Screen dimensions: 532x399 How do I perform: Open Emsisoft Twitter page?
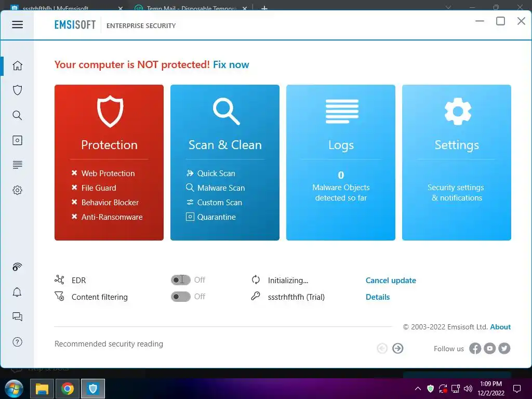[504, 349]
